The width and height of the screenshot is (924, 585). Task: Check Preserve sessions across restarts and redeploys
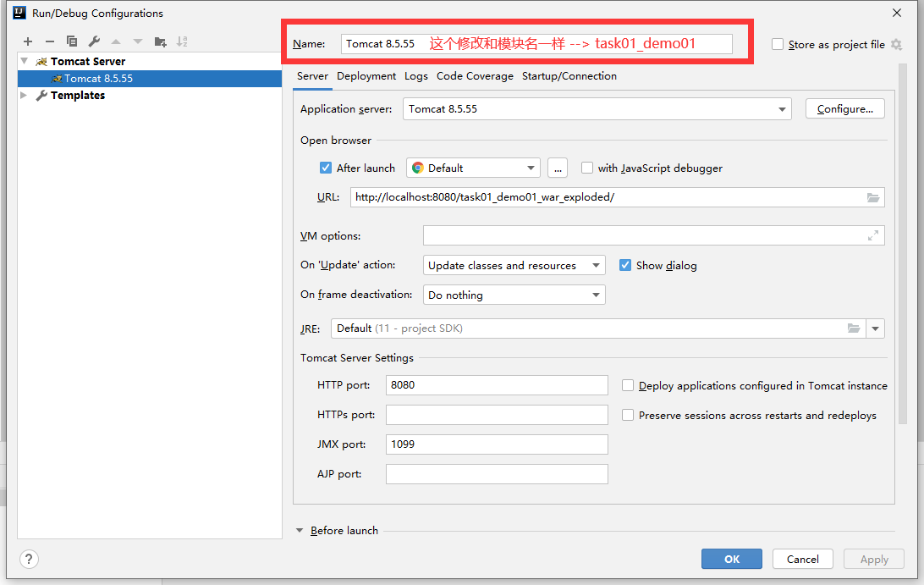click(x=628, y=415)
